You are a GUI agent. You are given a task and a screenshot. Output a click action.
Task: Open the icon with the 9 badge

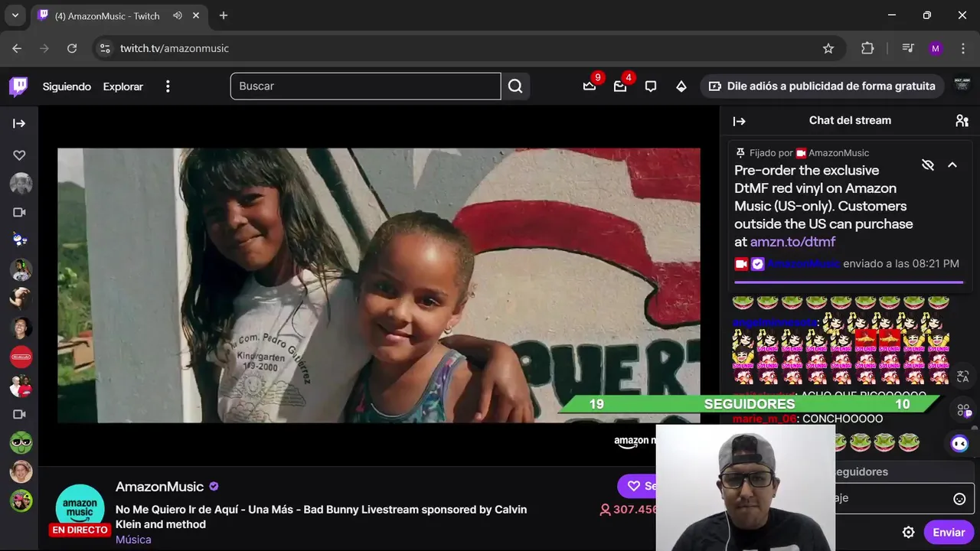(590, 86)
